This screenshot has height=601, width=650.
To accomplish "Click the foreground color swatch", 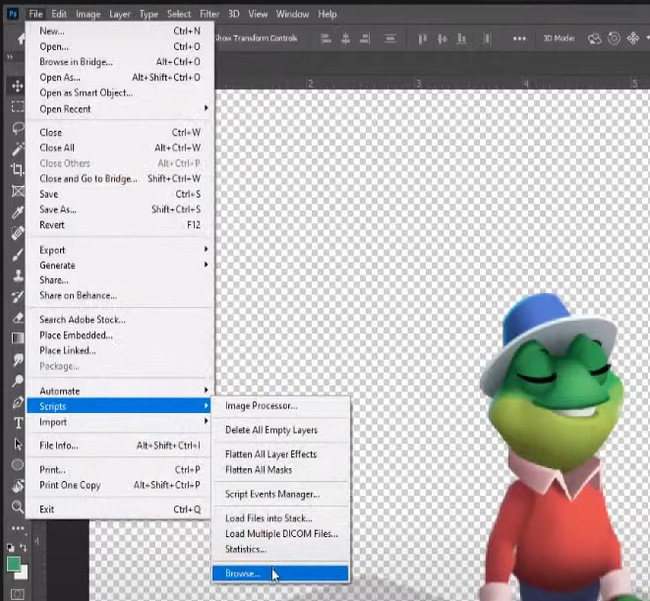I will click(13, 563).
